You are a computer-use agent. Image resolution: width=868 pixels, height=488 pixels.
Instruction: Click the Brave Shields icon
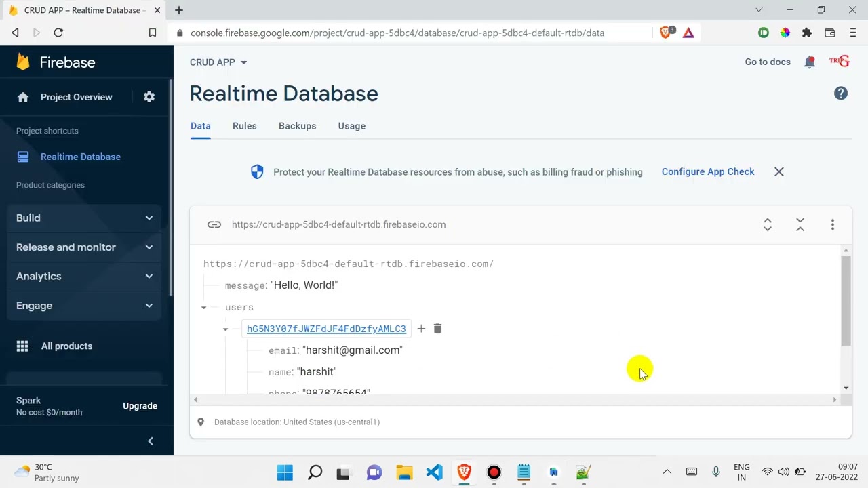click(666, 32)
